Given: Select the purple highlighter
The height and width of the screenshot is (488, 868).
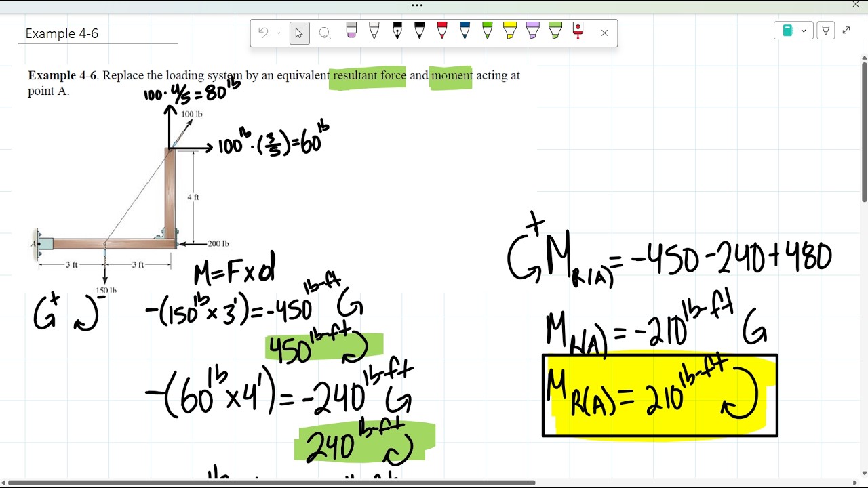Looking at the screenshot, I should 532,31.
